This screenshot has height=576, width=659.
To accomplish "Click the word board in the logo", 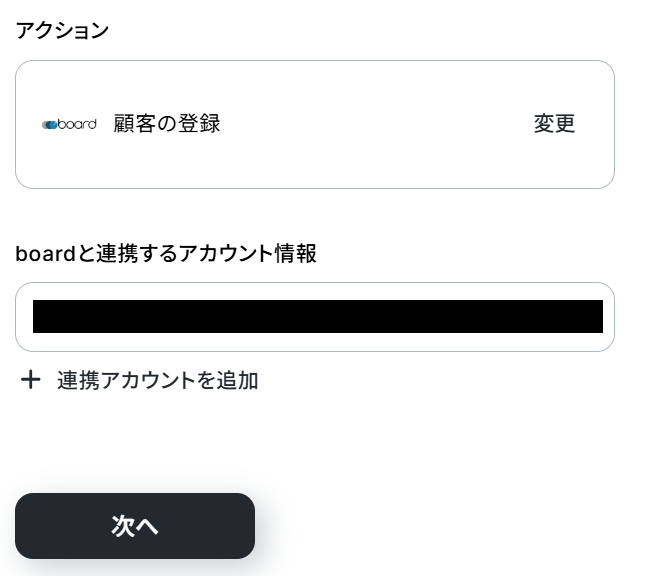I will (x=77, y=124).
